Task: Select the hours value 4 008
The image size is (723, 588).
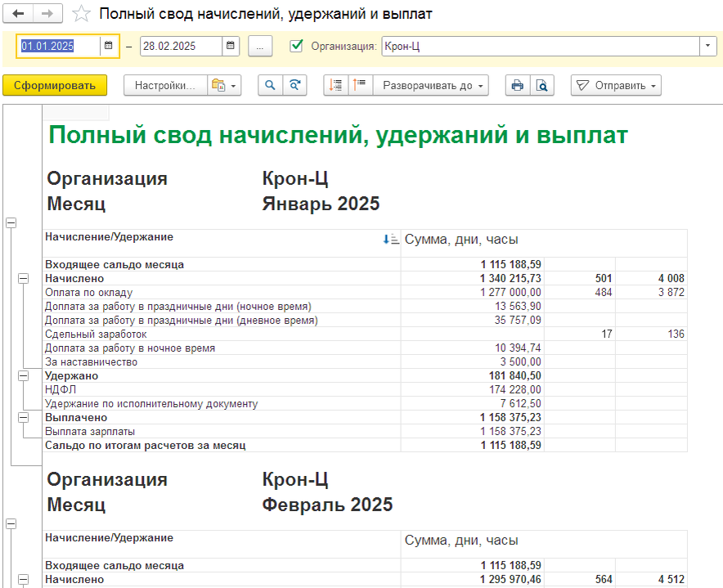Action: [671, 279]
